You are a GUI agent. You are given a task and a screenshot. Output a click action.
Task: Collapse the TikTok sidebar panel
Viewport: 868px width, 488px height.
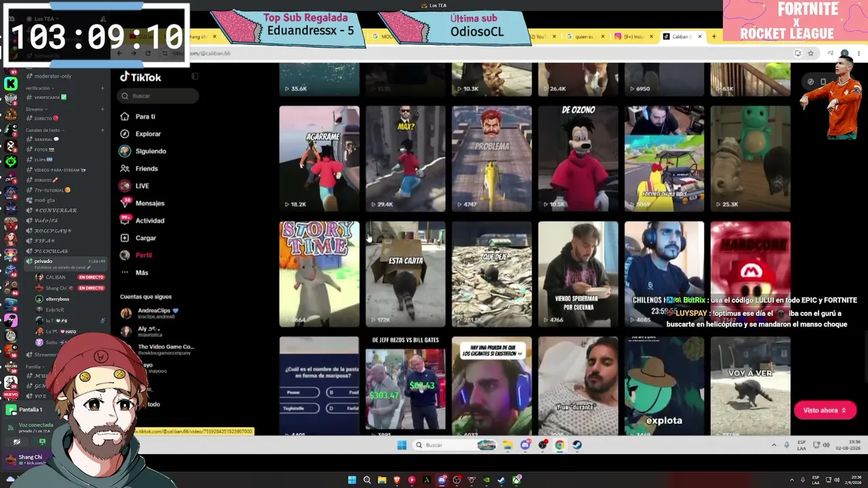195,77
